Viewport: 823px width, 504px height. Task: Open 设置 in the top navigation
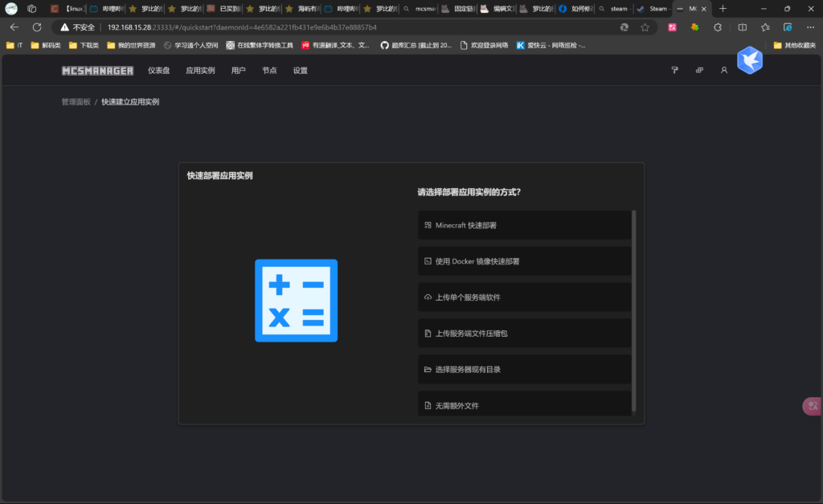point(300,71)
